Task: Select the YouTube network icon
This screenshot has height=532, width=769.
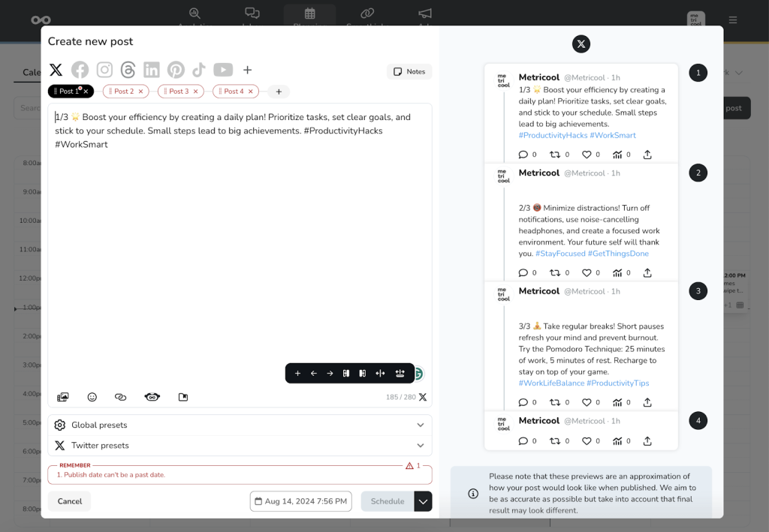Action: click(x=223, y=70)
